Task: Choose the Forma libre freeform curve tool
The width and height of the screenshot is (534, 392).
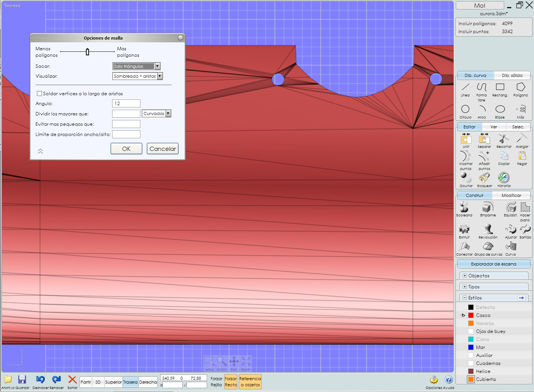Action: point(482,92)
